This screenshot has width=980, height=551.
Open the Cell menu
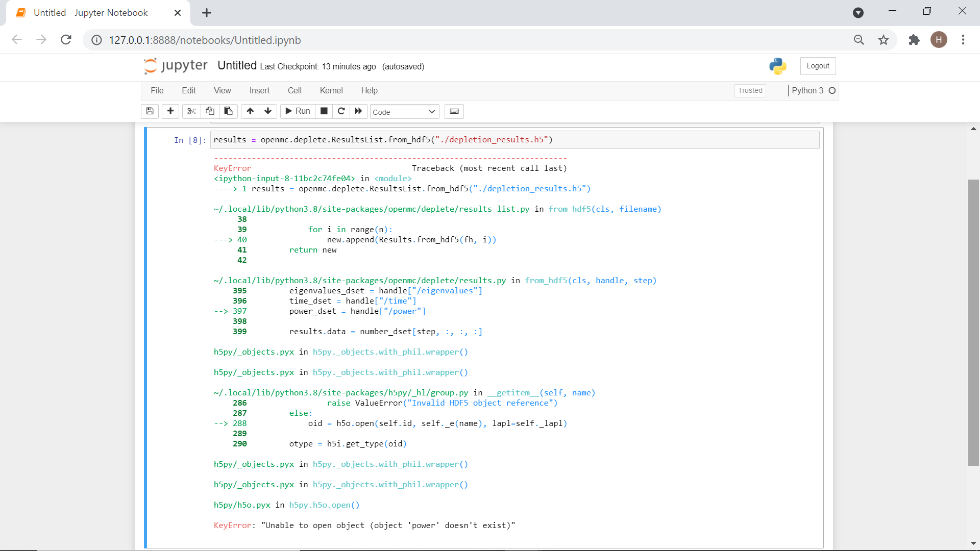[295, 90]
